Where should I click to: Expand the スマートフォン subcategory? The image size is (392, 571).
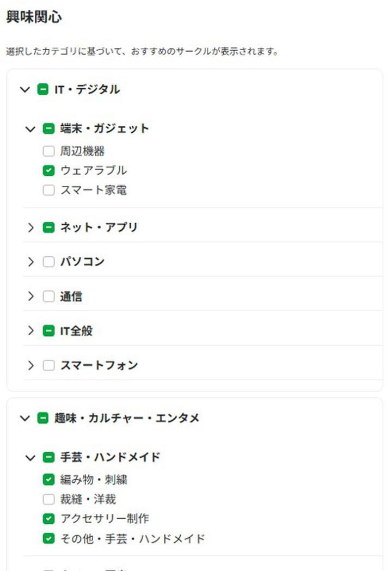pyautogui.click(x=30, y=365)
